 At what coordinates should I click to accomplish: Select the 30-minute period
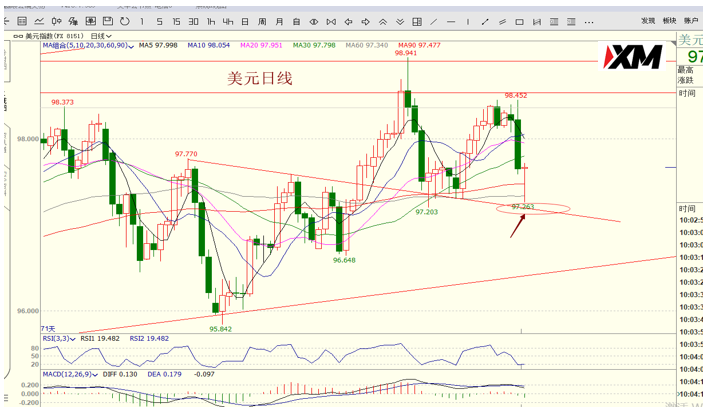click(x=194, y=21)
